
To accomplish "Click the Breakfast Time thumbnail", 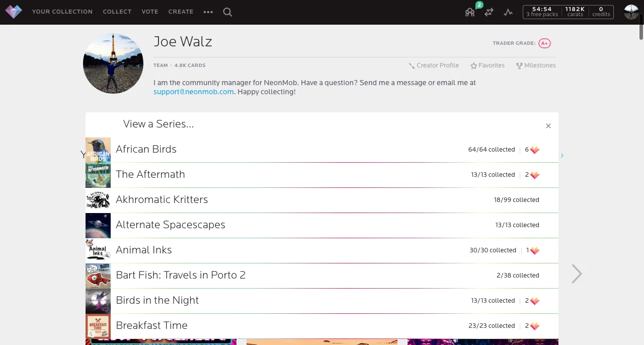I will pyautogui.click(x=98, y=326).
